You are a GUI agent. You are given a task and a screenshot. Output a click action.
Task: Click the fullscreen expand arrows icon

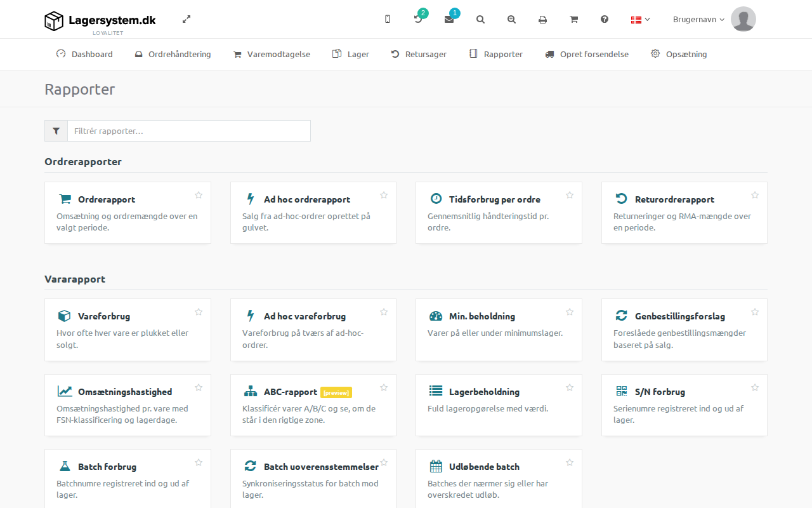pyautogui.click(x=187, y=19)
